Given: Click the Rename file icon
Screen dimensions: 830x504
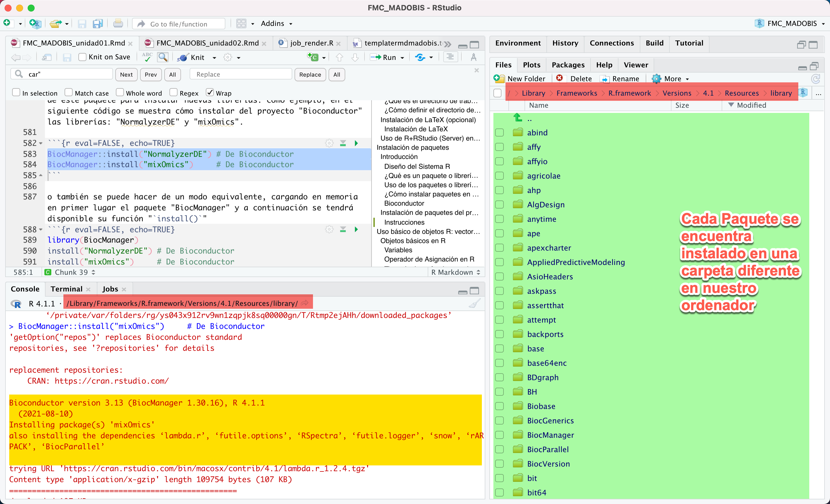Looking at the screenshot, I should pos(605,79).
